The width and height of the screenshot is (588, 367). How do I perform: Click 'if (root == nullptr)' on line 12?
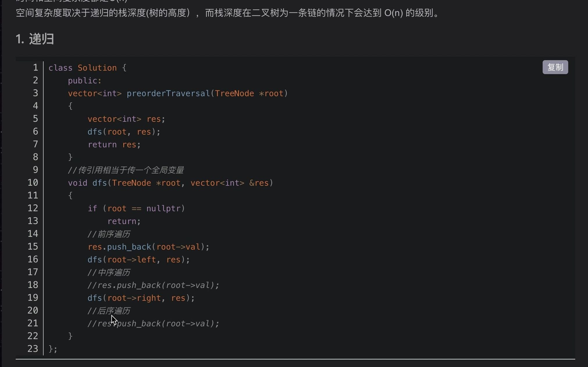point(136,209)
